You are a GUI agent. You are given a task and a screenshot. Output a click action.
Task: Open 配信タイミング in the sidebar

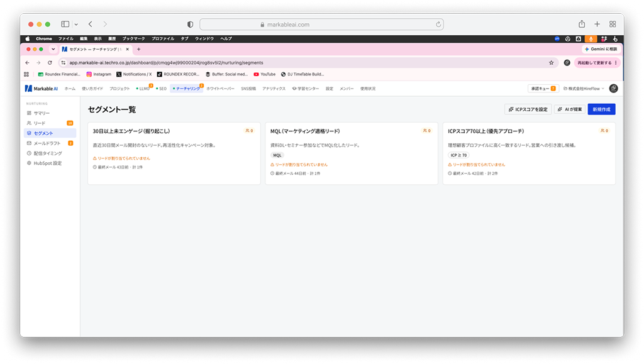(50, 153)
